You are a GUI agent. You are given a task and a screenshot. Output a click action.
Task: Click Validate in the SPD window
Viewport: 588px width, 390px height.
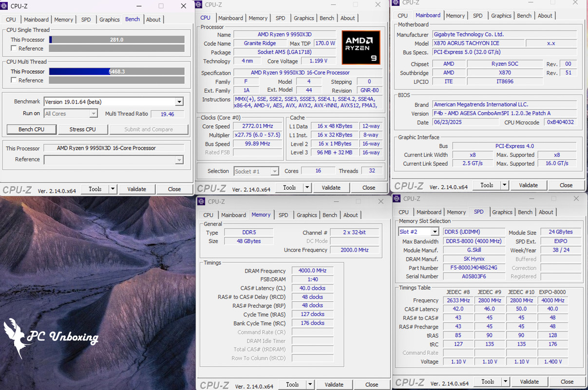tap(529, 382)
